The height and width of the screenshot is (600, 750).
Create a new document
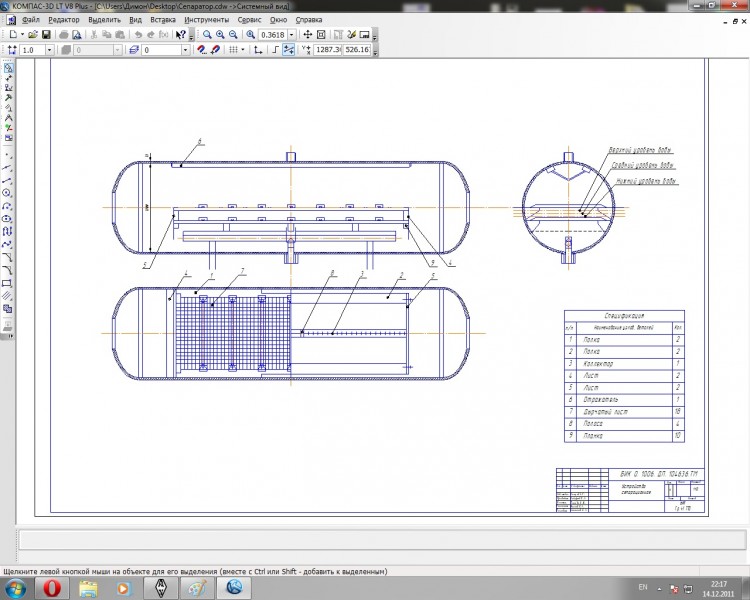13,34
